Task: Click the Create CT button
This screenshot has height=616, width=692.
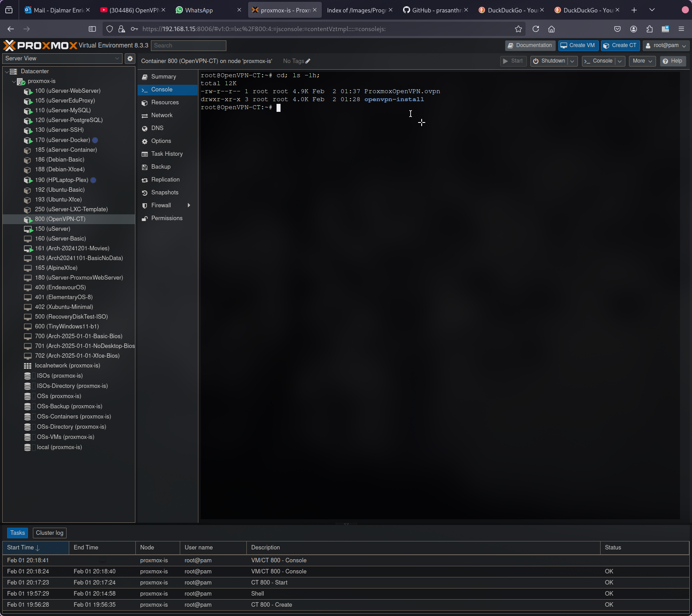Action: tap(620, 46)
